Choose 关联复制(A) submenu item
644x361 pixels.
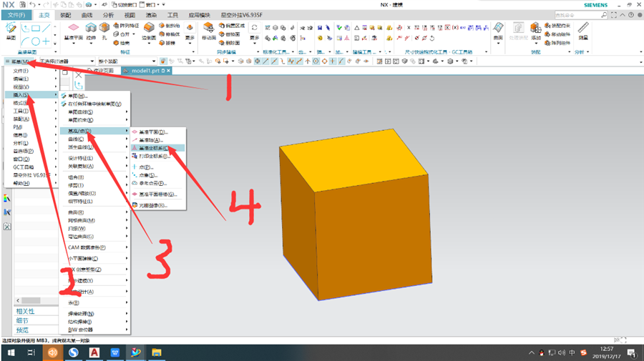coord(95,166)
